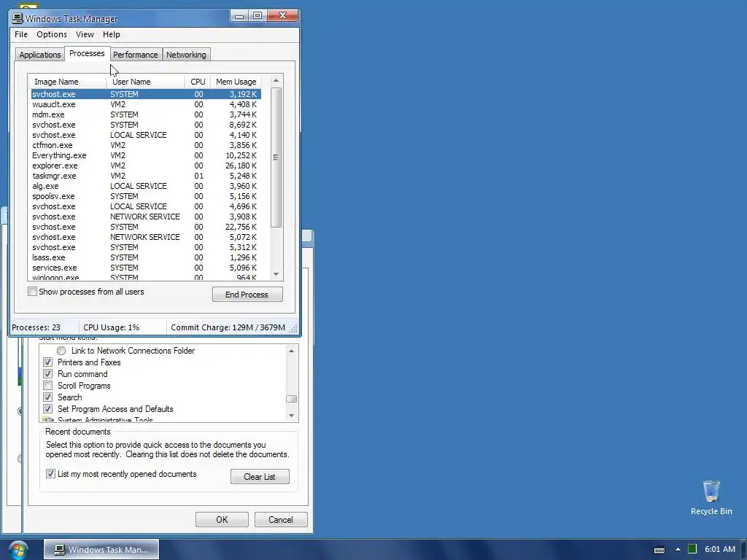The height and width of the screenshot is (560, 747).
Task: Open the Recycle Bin on desktop
Action: [x=711, y=497]
